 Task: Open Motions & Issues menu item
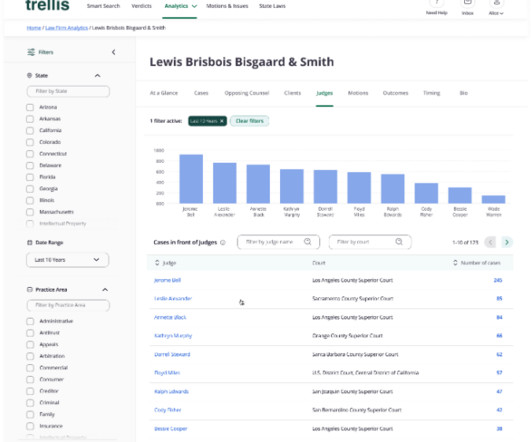(227, 6)
